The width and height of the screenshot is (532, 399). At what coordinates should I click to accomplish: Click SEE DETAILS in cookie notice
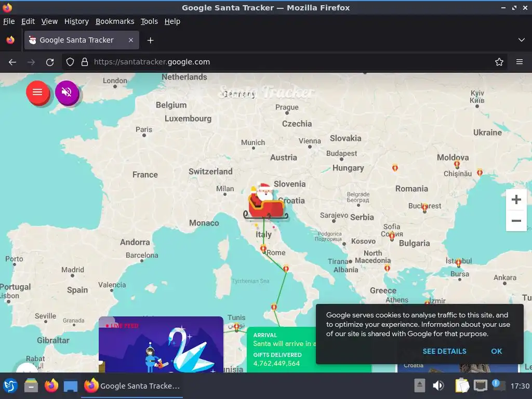coord(444,352)
